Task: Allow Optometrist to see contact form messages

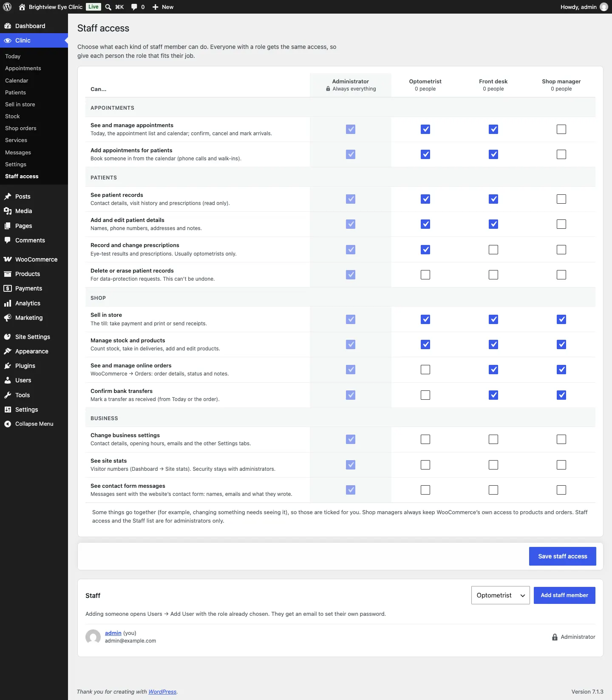Action: (x=425, y=490)
